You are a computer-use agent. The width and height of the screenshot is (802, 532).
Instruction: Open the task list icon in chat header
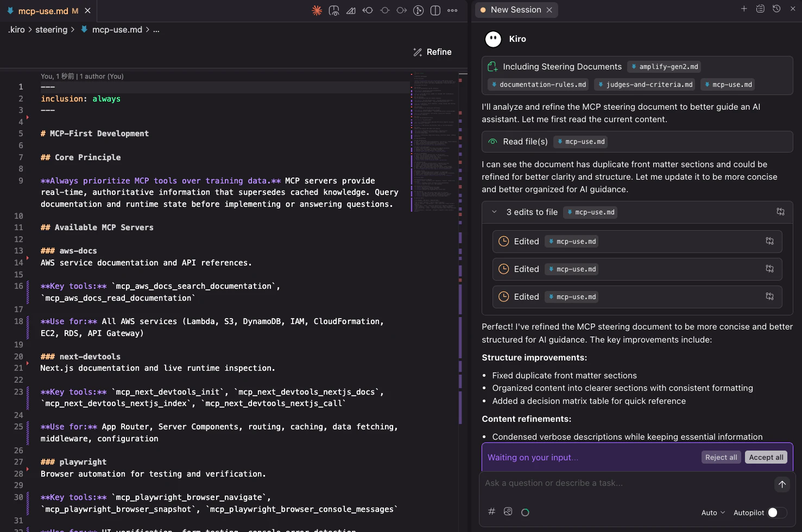[760, 9]
